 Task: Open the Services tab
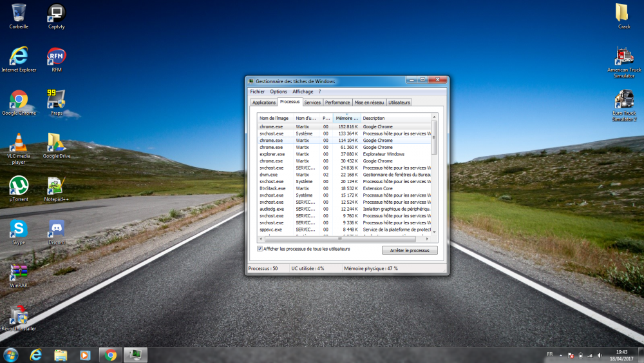coord(312,102)
